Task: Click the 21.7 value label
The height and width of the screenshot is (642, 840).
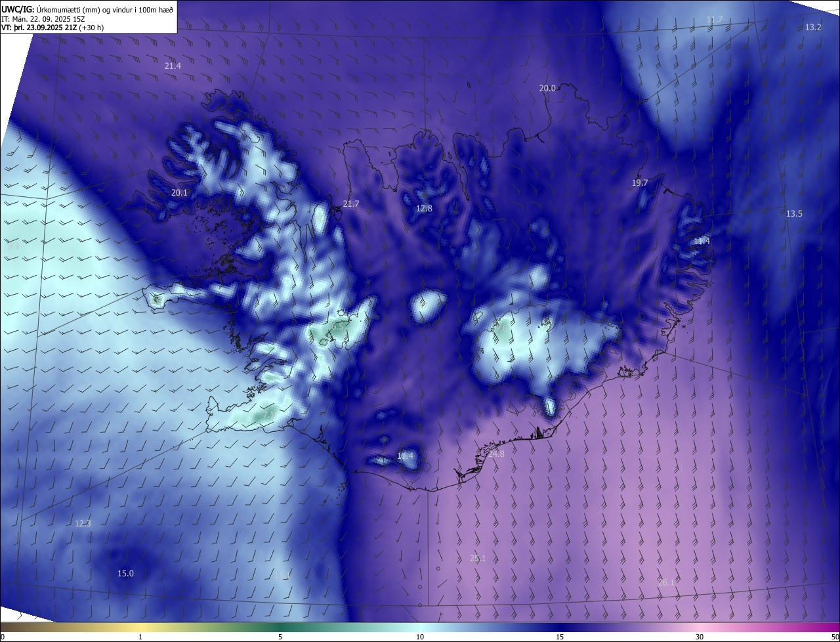Action: tap(351, 204)
